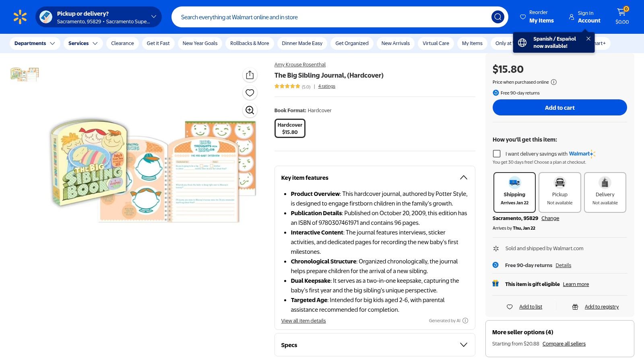Image resolution: width=644 pixels, height=362 pixels.
Task: Click Add to cart button
Action: coord(559,107)
